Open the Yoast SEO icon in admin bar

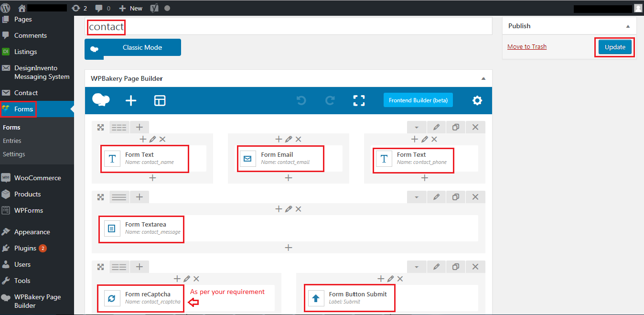(154, 8)
